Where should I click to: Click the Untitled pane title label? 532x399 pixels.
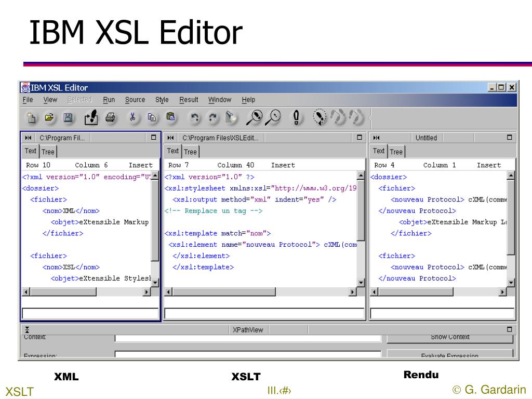(426, 138)
